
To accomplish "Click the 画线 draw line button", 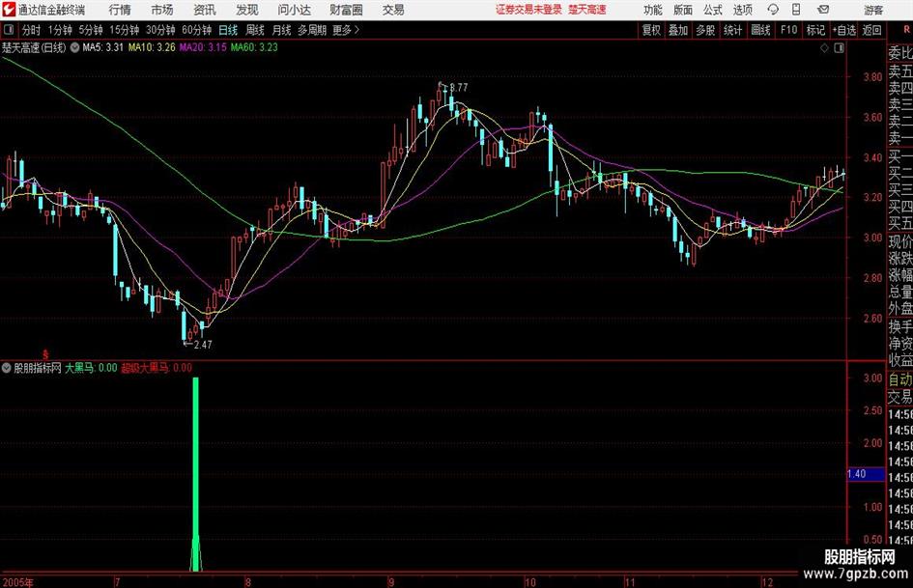I will point(760,30).
